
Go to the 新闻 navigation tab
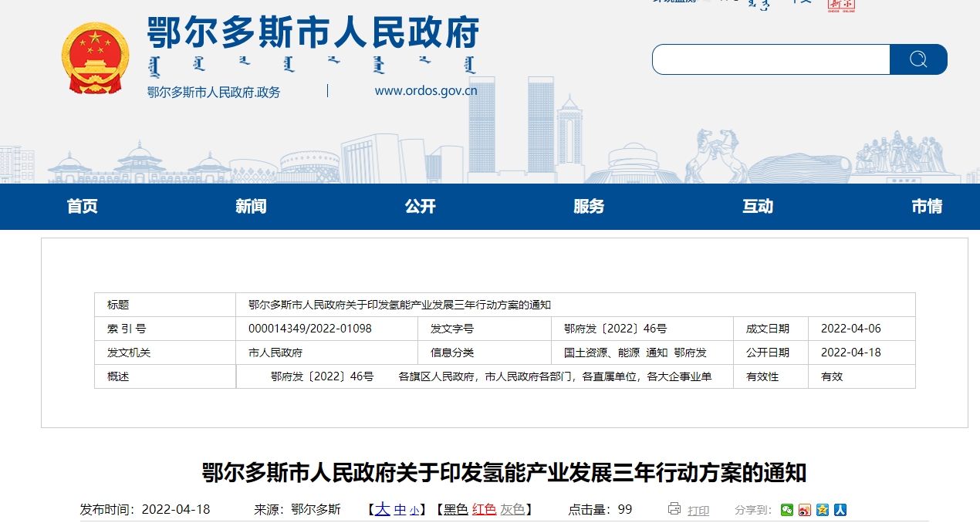point(251,207)
